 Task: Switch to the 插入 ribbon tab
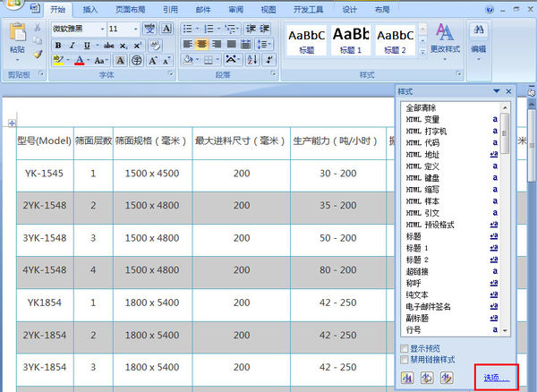pyautogui.click(x=90, y=10)
